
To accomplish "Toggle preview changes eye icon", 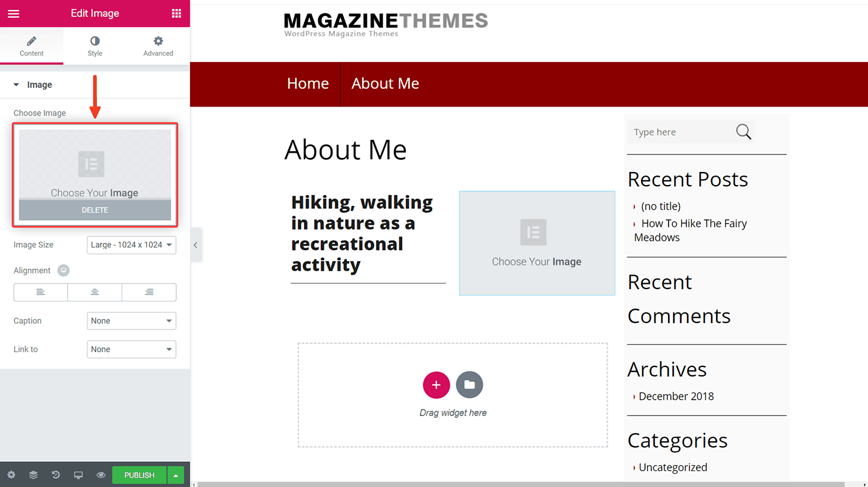I will coord(101,475).
